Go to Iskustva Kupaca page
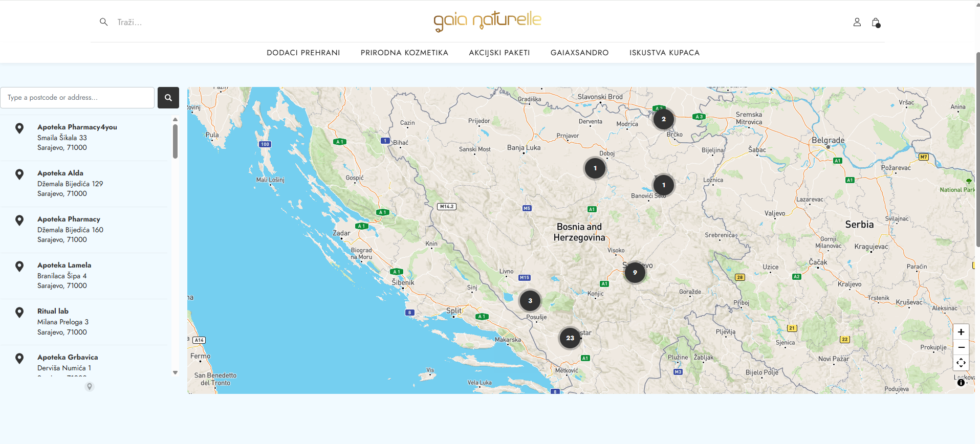The image size is (980, 444). 664,53
